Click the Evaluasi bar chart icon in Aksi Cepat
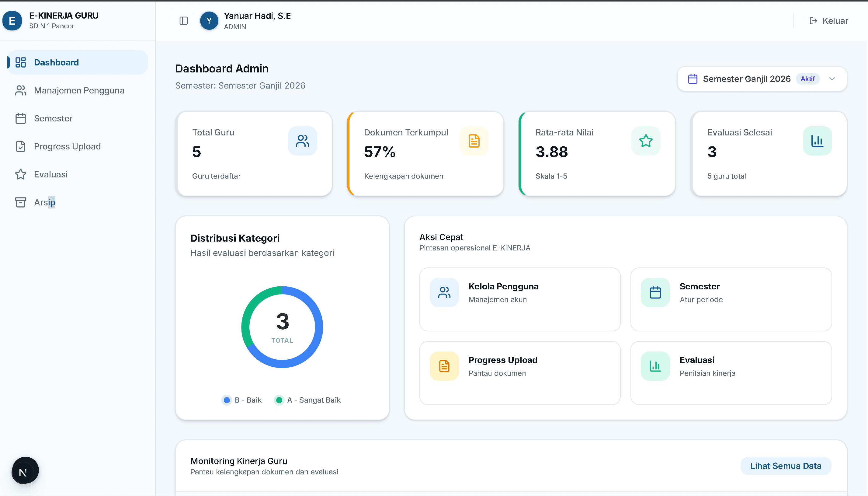Image resolution: width=868 pixels, height=496 pixels. [x=655, y=366]
